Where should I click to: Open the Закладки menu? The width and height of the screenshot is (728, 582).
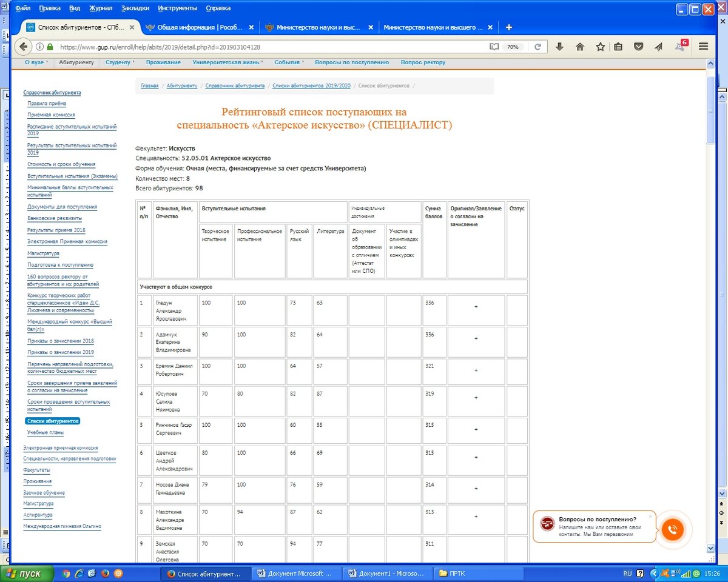(x=135, y=8)
